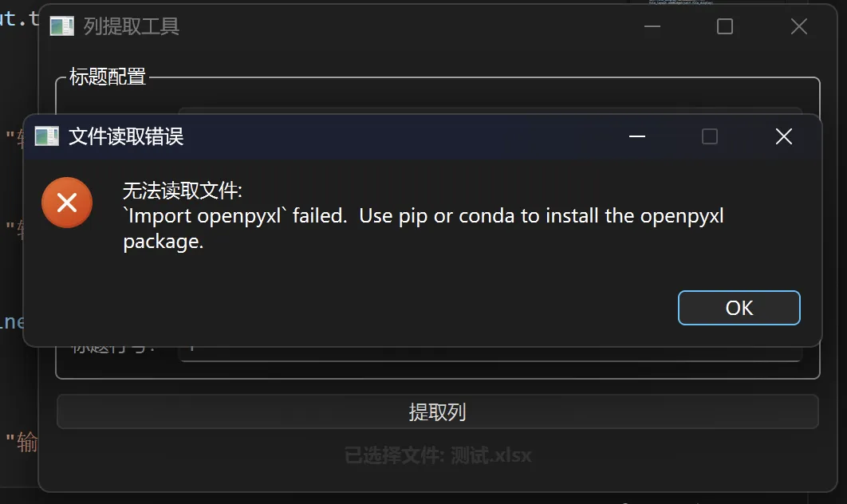Minimize the 文件读取错误 dialog
The width and height of the screenshot is (847, 504).
(x=637, y=136)
